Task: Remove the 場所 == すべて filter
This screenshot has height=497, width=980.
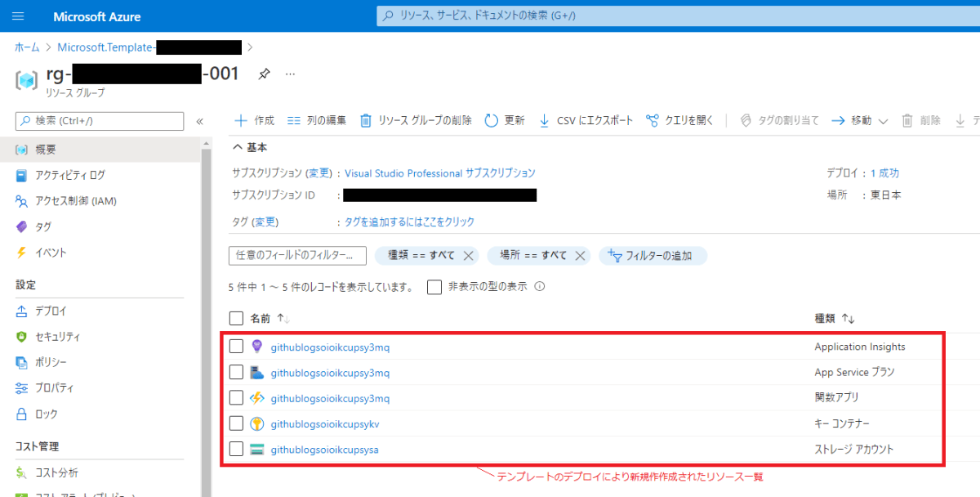Action: click(x=580, y=255)
